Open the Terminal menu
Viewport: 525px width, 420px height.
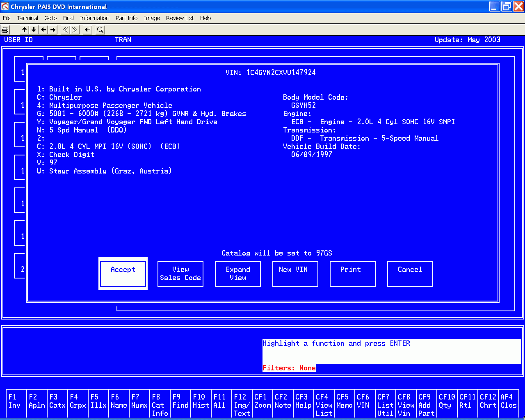tap(27, 18)
